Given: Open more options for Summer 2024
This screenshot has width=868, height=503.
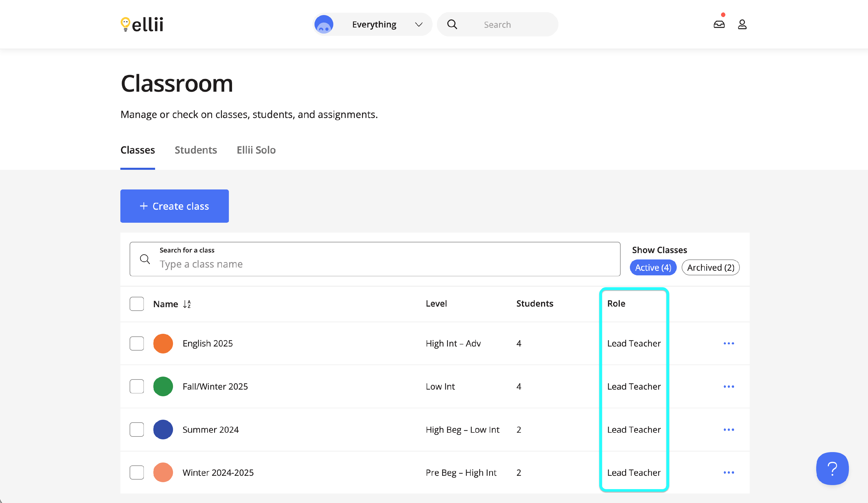Looking at the screenshot, I should tap(729, 429).
